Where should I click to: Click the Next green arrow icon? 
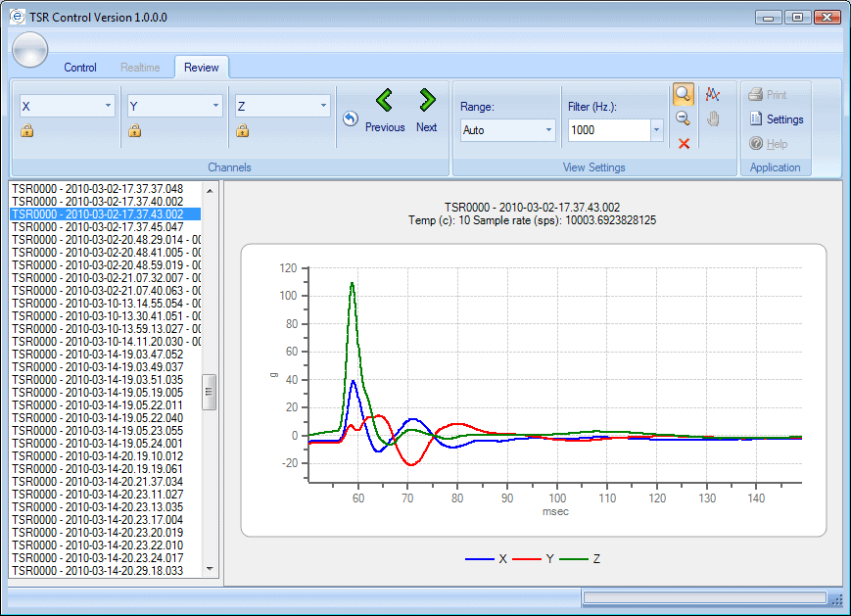[427, 100]
